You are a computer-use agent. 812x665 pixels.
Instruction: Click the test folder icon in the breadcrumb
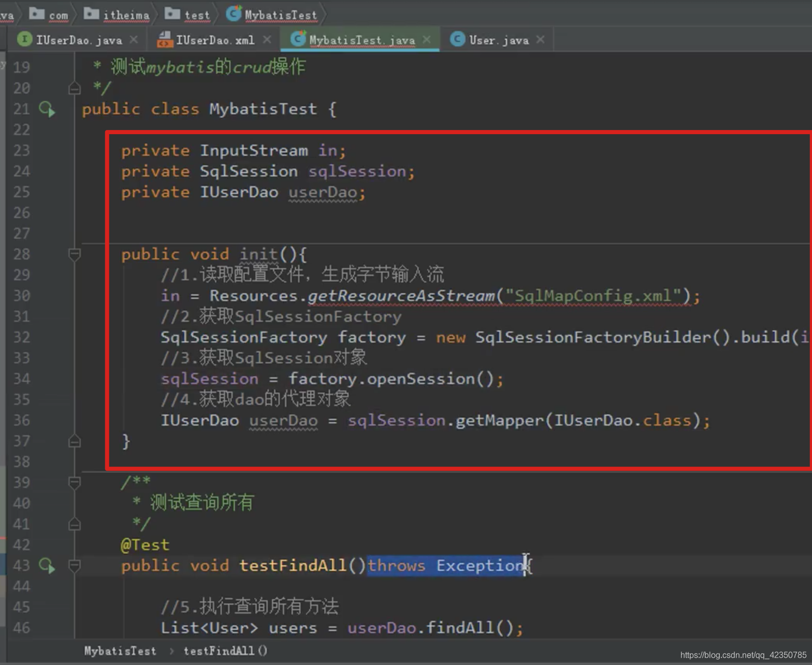pos(172,13)
